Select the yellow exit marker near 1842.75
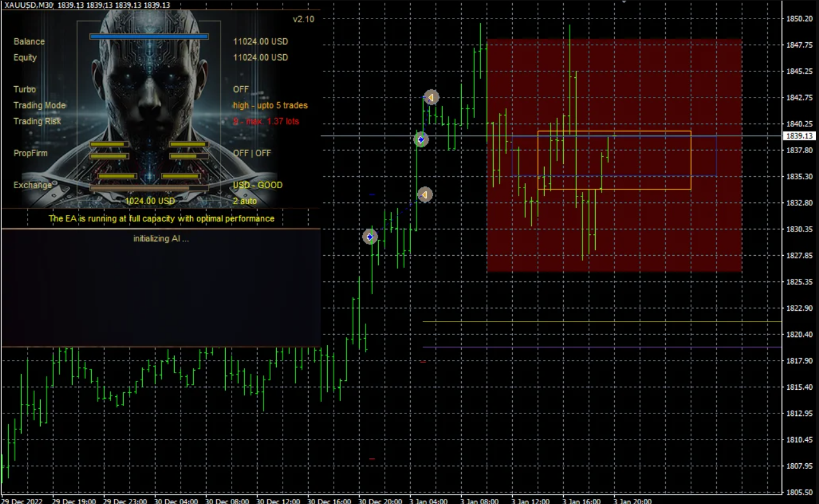This screenshot has height=504, width=819. [x=431, y=97]
